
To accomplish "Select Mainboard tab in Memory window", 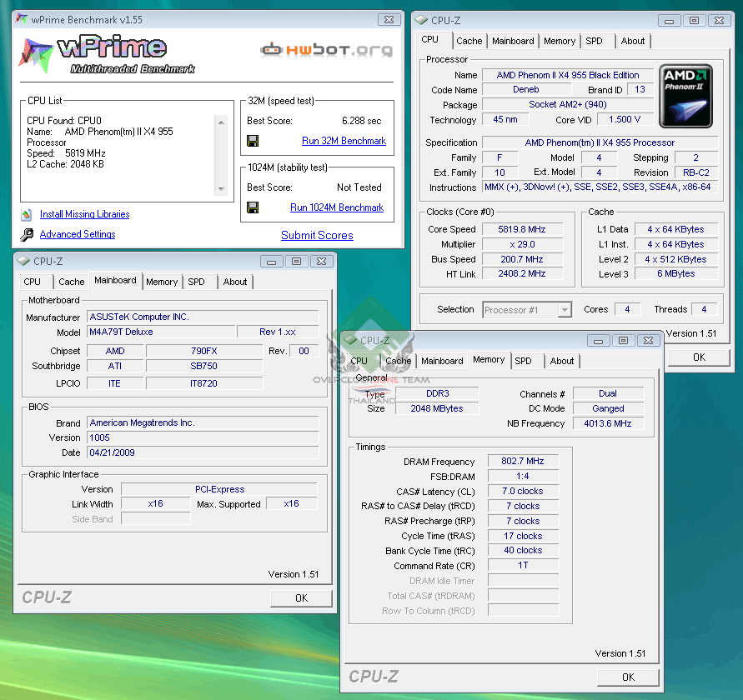I will pos(442,361).
